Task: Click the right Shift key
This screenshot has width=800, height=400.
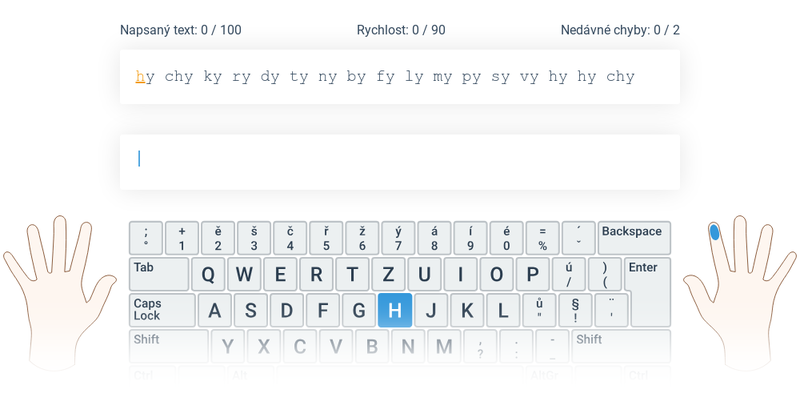Action: (x=621, y=346)
